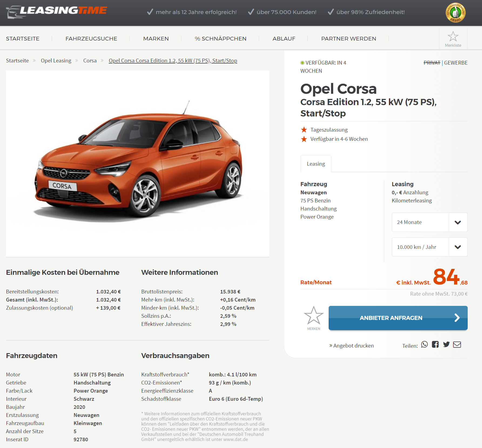Open the % Schnäppchen menu item
The width and height of the screenshot is (482, 448).
tap(221, 39)
